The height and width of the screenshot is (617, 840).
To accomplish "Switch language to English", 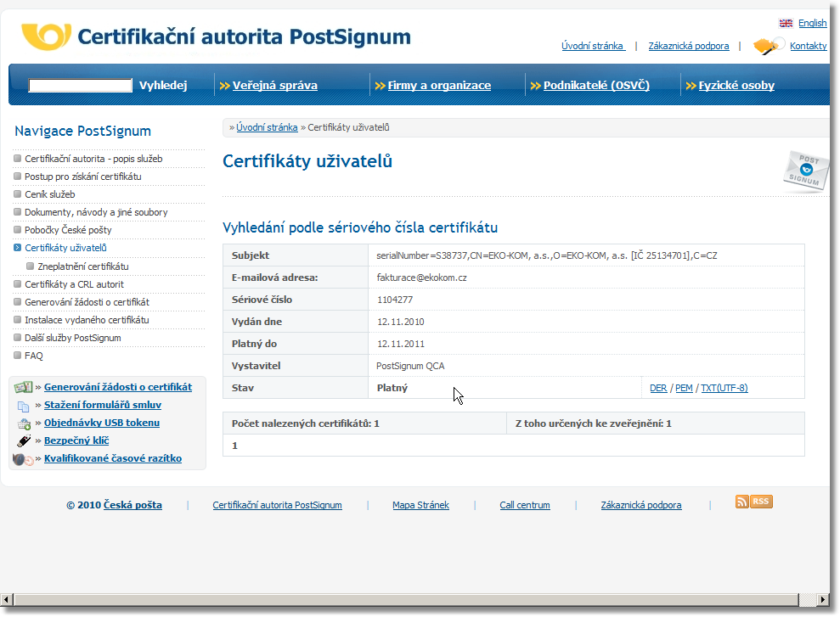I will (812, 23).
